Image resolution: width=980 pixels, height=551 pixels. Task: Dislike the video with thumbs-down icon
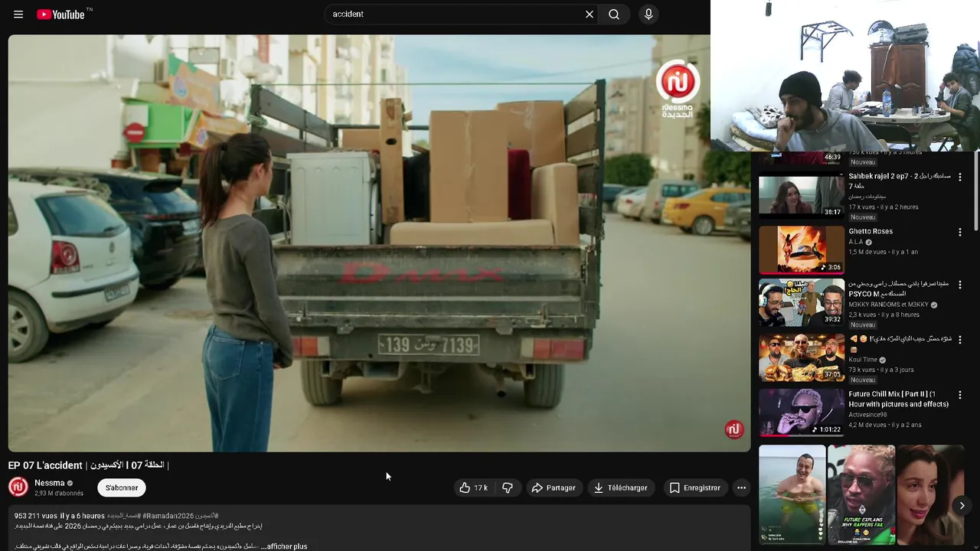tap(507, 487)
